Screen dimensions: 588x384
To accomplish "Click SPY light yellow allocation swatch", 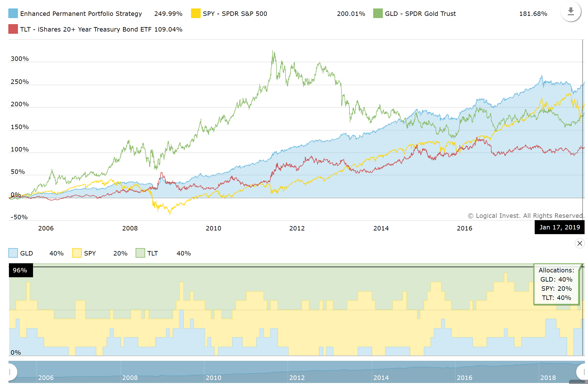I will coord(77,253).
